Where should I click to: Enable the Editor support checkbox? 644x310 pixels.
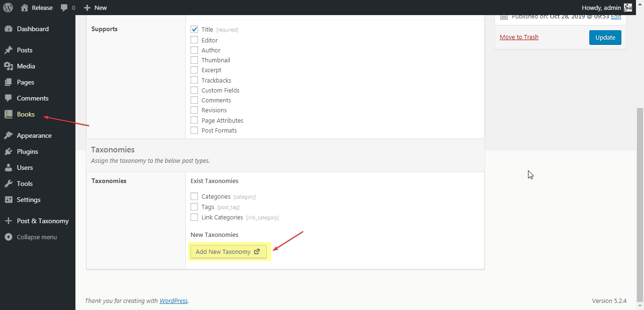click(x=194, y=40)
